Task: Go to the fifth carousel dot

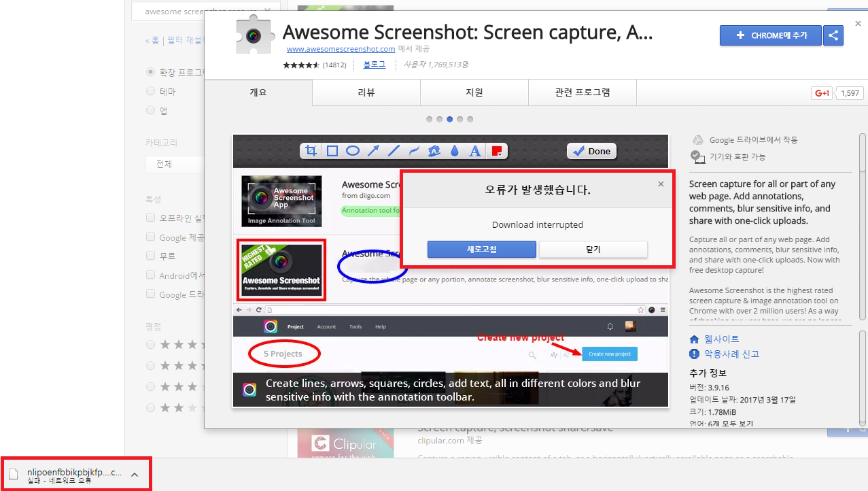Action: point(470,119)
